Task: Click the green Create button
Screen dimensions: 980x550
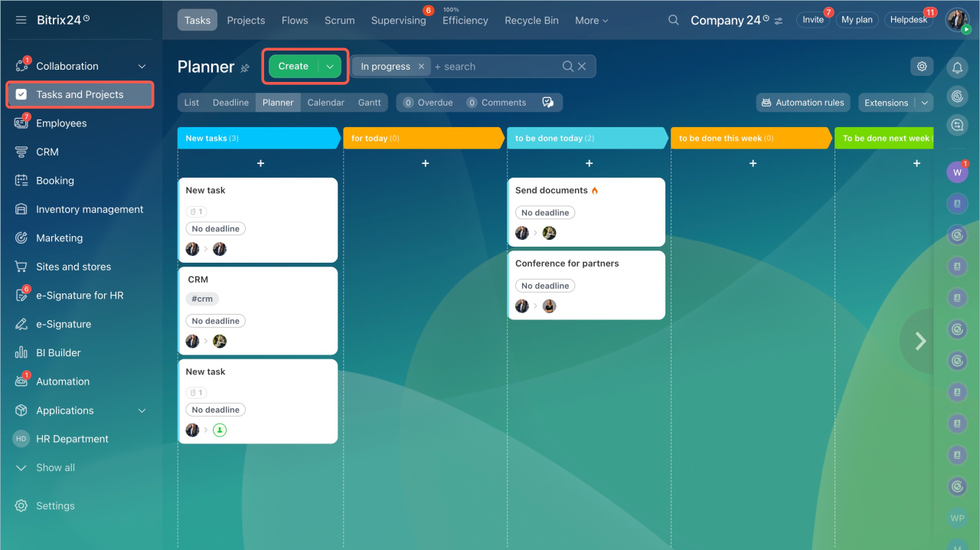Action: coord(293,67)
